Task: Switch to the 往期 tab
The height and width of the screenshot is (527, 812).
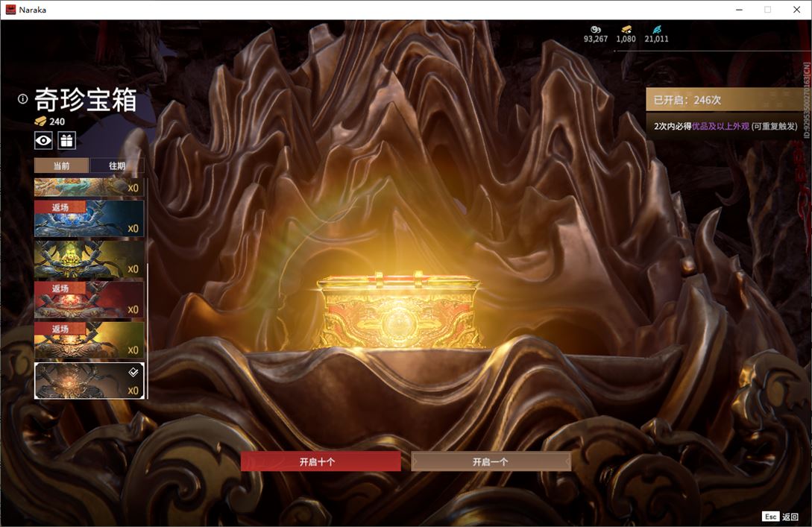Action: click(x=117, y=165)
